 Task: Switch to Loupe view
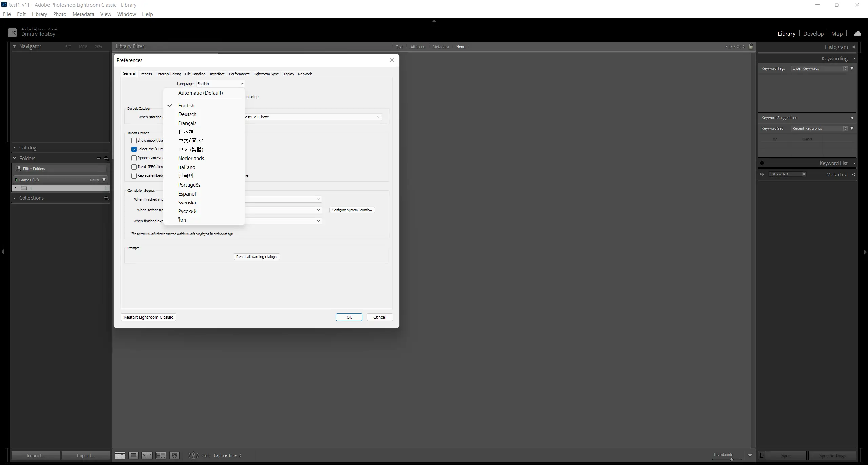[x=133, y=455]
